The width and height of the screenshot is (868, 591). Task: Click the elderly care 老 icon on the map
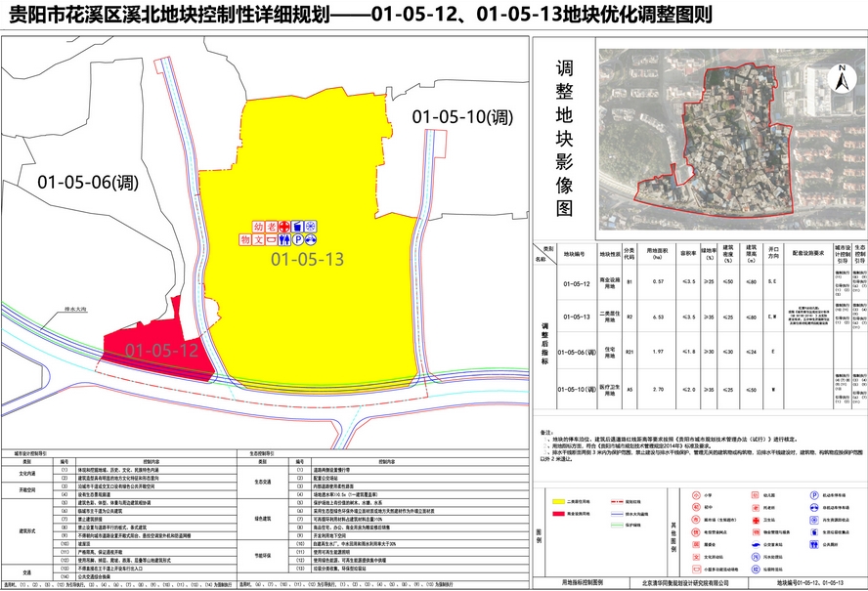pyautogui.click(x=271, y=226)
